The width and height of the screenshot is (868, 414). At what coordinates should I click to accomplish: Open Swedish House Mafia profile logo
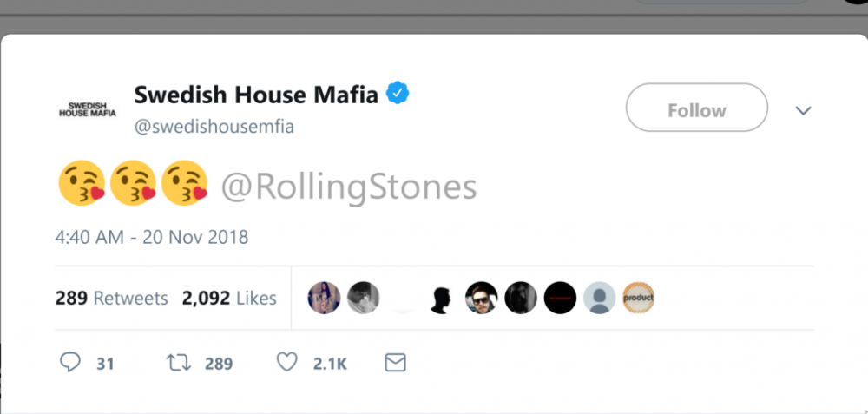coord(88,109)
